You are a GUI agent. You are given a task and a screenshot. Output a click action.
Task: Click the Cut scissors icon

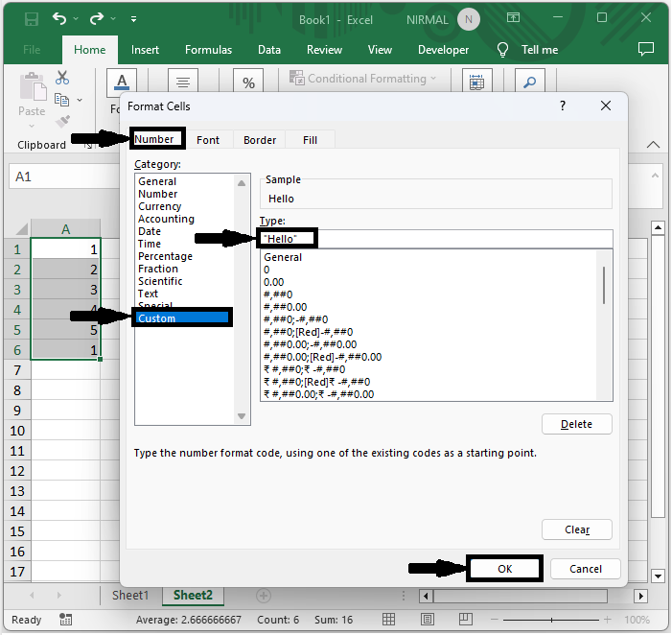pyautogui.click(x=62, y=78)
